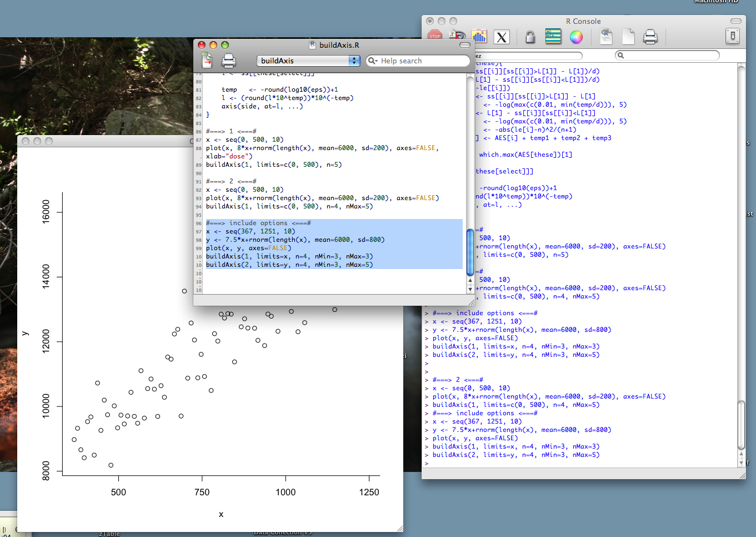
Task: Launch the X11 server from R Console
Action: [502, 37]
